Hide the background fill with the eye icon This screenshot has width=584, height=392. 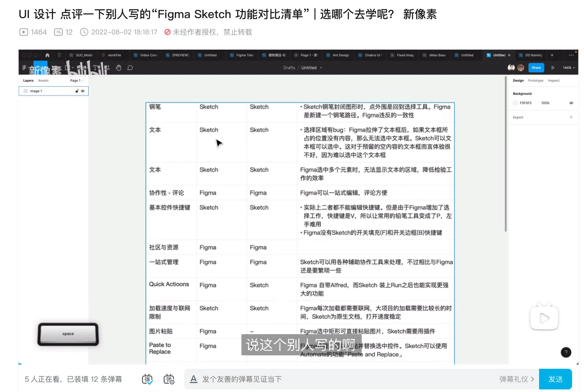pyautogui.click(x=571, y=103)
